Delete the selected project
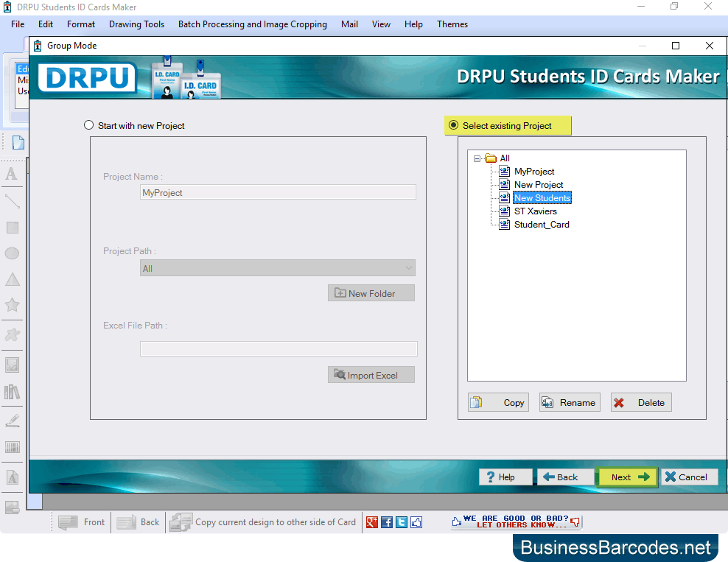Screen dimensions: 728x562 coord(641,402)
